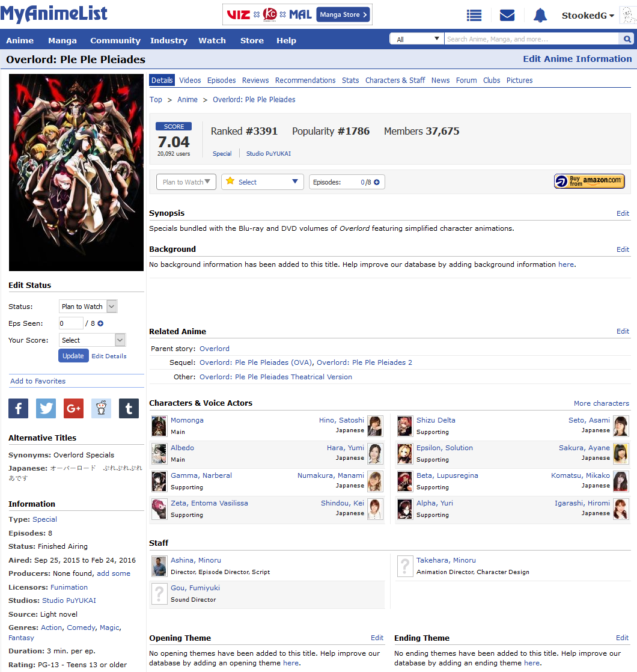Open Ashina, Minoru staff photo
Viewport: 637px width, 672px height.
tap(159, 566)
